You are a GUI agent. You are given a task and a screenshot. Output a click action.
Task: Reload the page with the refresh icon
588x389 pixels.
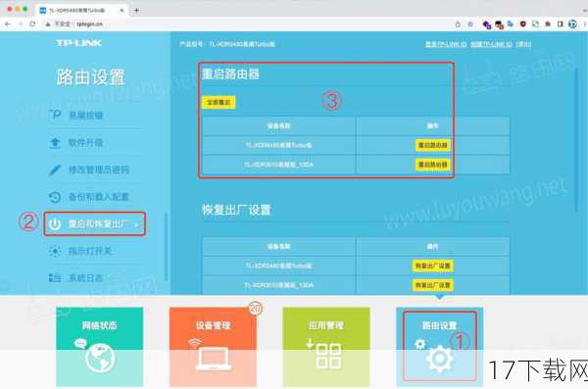click(32, 24)
